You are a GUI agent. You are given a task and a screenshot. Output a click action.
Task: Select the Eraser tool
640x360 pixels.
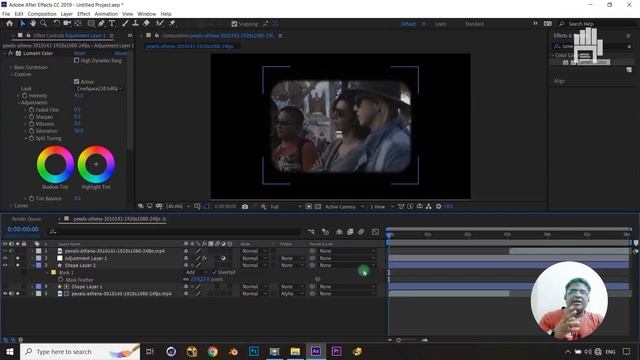click(x=146, y=24)
